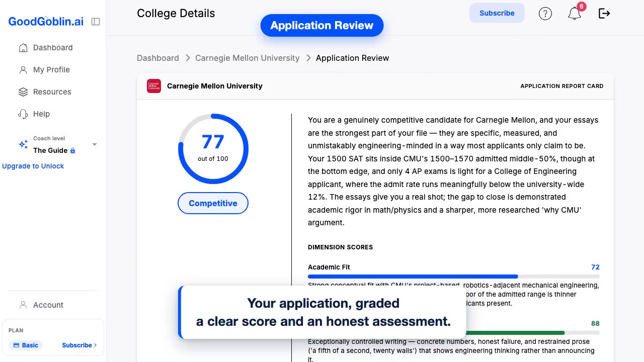This screenshot has width=644, height=362.
Task: Open notifications bell icon
Action: (x=575, y=14)
